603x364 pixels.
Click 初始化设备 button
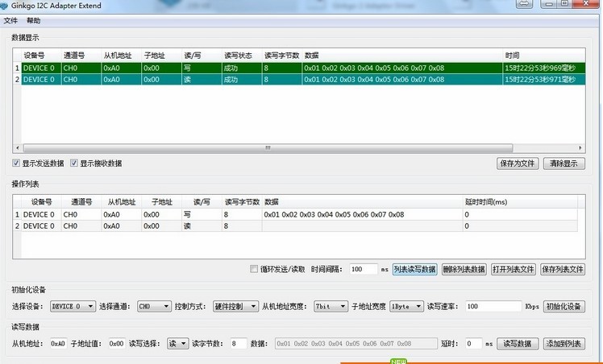(x=564, y=306)
